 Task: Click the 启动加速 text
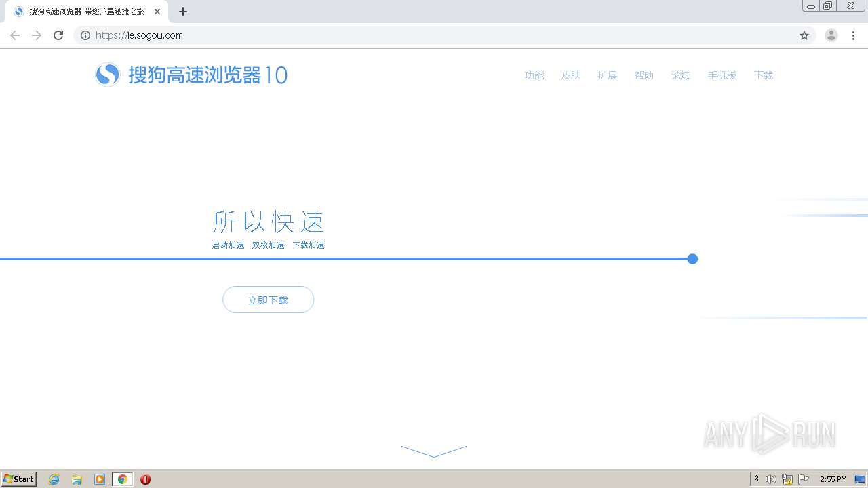[x=229, y=245]
